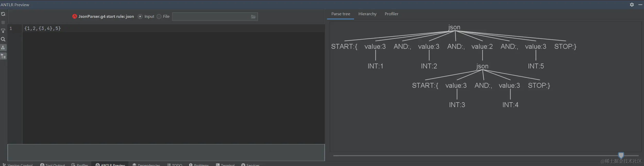The height and width of the screenshot is (166, 644).
Task: Select the File radio button
Action: point(159,17)
